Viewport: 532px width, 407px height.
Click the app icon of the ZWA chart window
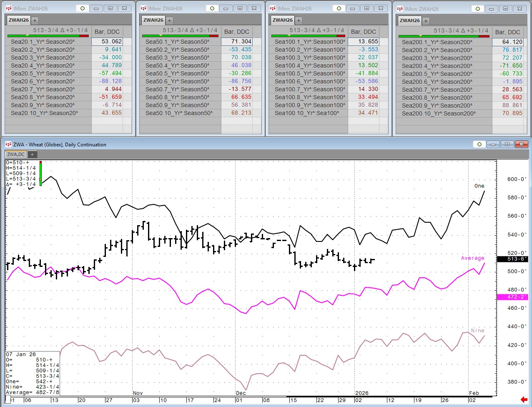(8, 145)
